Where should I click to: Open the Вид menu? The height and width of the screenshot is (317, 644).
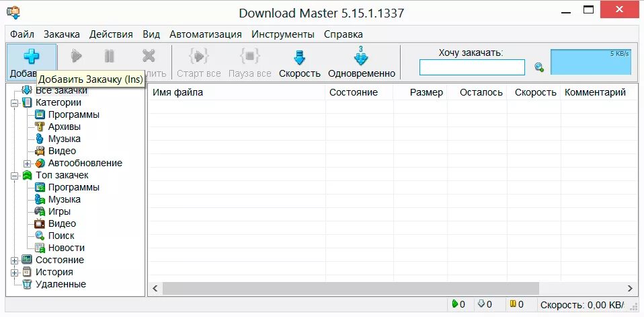151,34
